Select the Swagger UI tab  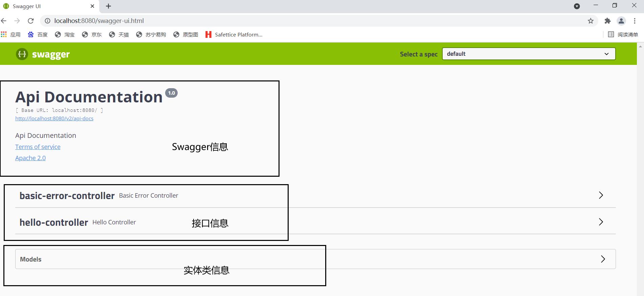49,6
